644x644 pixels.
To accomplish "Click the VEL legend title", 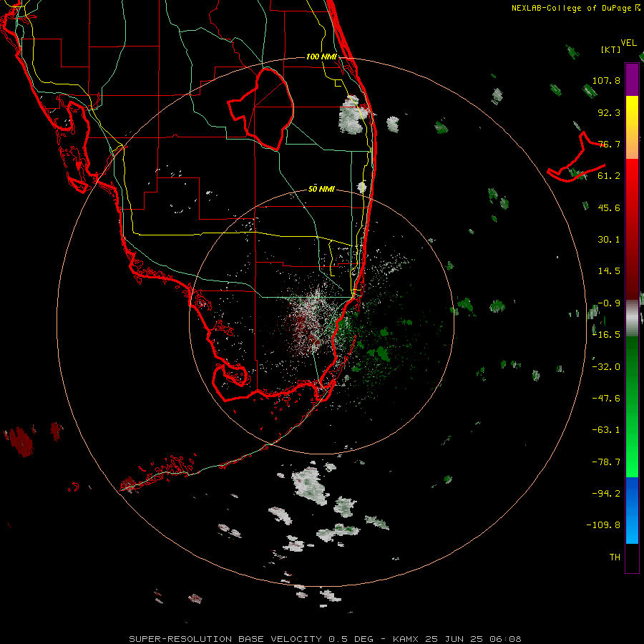I will pyautogui.click(x=628, y=42).
